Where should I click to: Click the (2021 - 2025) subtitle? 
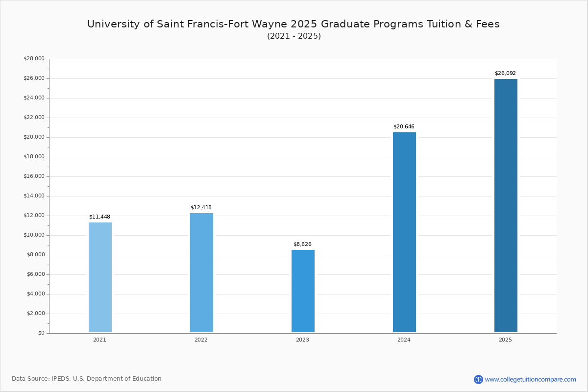(x=294, y=36)
